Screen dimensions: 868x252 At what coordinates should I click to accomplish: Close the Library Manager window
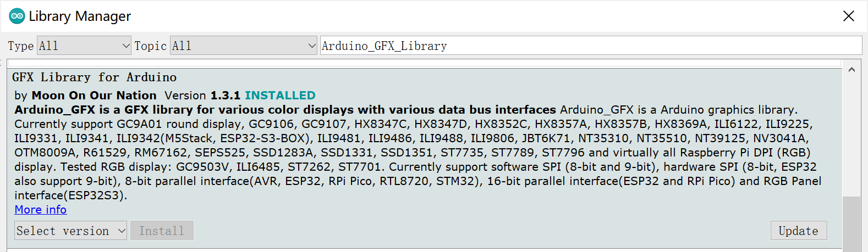tap(849, 16)
